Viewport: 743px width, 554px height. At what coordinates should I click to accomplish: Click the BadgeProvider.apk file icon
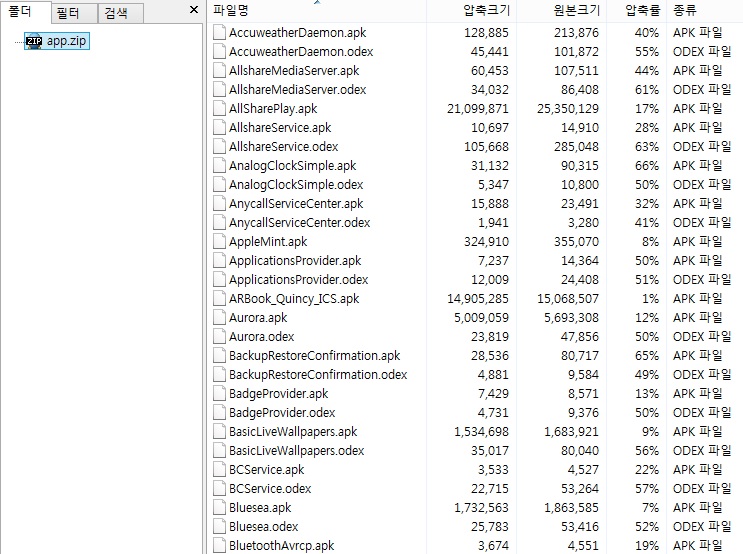click(x=220, y=394)
